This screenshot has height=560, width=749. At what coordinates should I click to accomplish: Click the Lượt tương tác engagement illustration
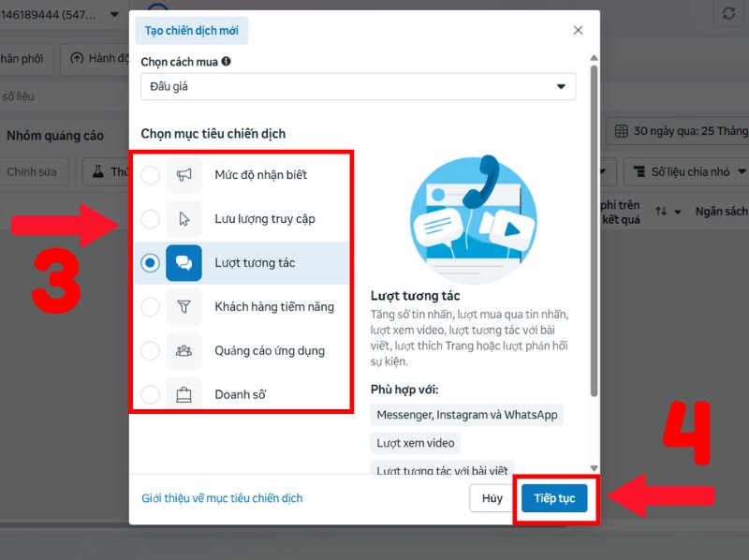473,219
